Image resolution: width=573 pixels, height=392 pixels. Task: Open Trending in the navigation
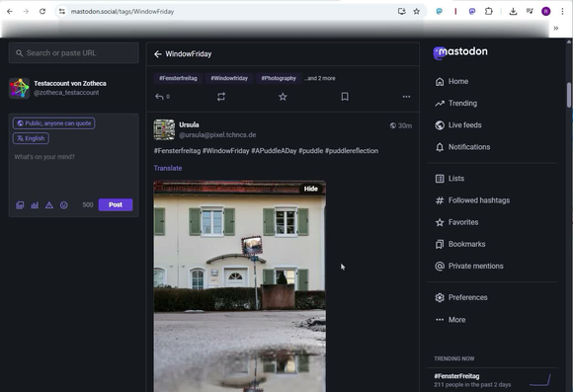coord(456,104)
